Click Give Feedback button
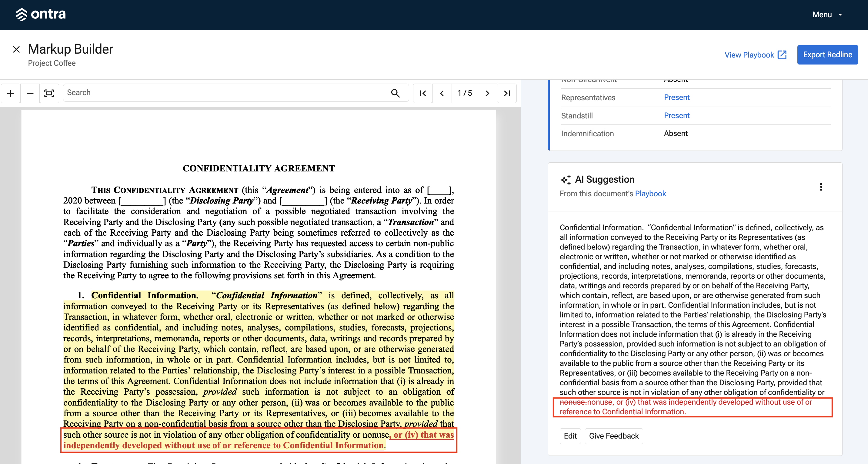The image size is (868, 464). tap(614, 436)
